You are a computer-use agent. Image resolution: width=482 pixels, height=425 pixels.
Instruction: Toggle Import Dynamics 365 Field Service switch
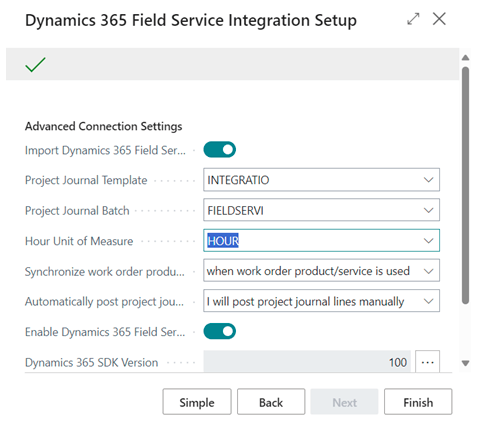pos(220,150)
